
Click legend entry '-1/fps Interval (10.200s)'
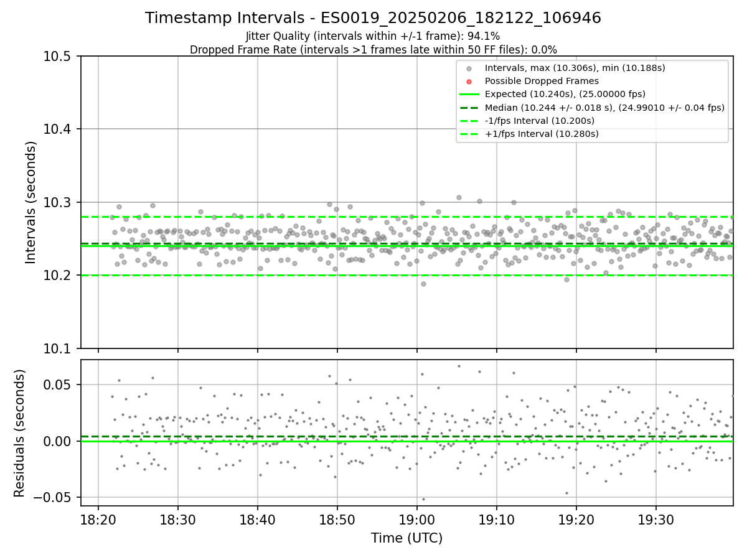[x=539, y=121]
